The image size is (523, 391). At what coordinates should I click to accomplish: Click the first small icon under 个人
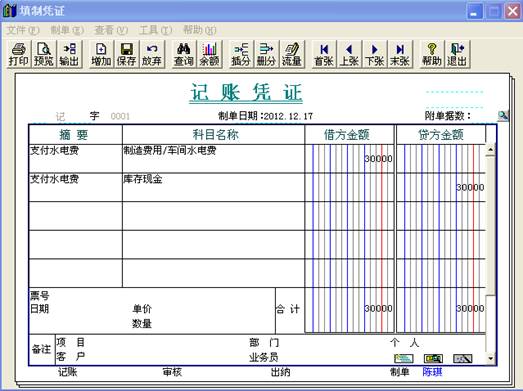point(404,359)
